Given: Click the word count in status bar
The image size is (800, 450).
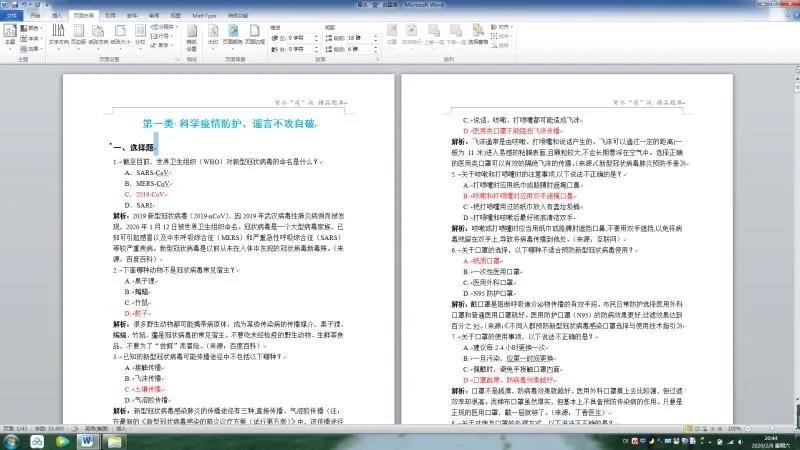Looking at the screenshot, I should pyautogui.click(x=48, y=426).
